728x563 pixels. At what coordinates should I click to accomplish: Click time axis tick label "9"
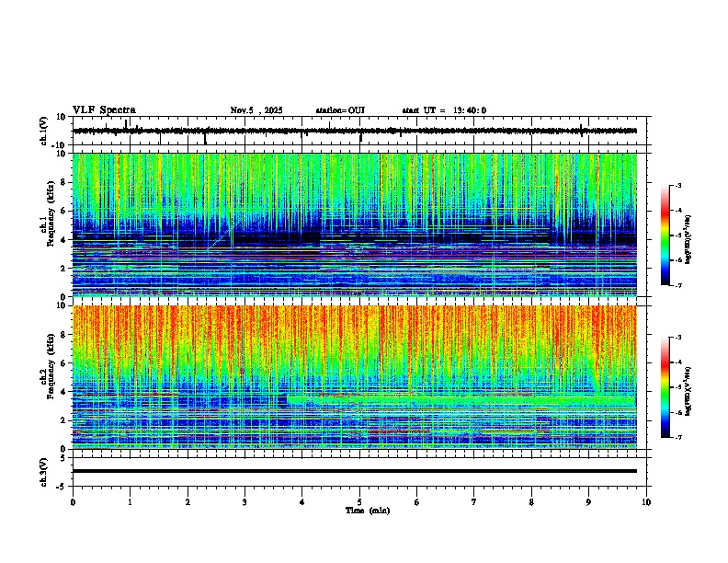(x=588, y=502)
